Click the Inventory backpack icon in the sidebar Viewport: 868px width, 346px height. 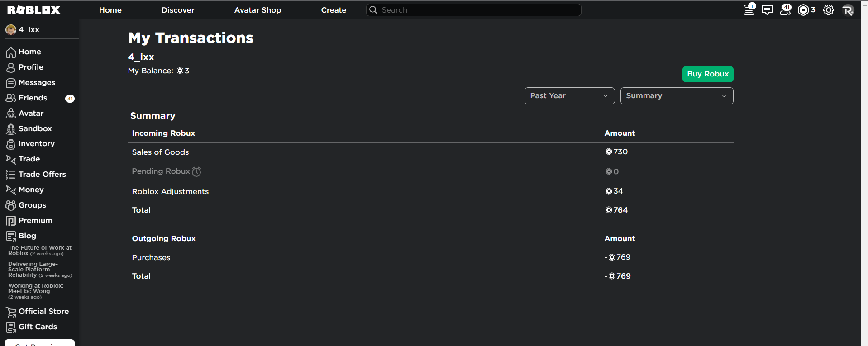[11, 144]
